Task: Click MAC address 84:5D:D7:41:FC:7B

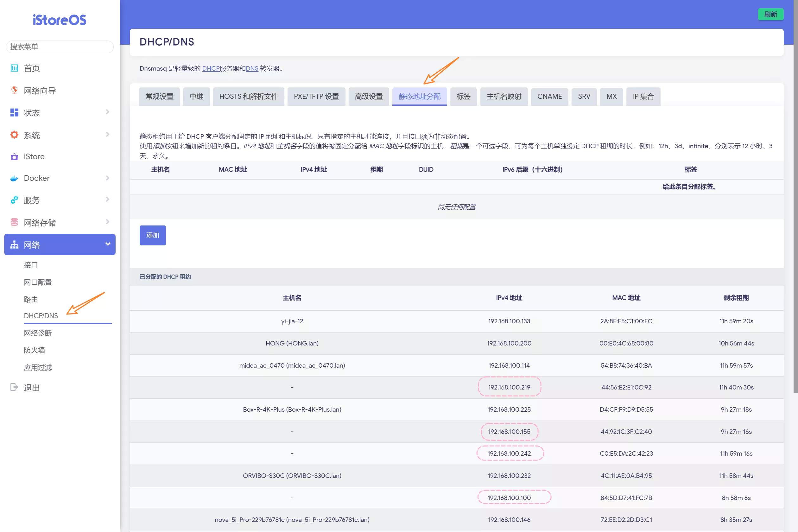Action: point(626,498)
